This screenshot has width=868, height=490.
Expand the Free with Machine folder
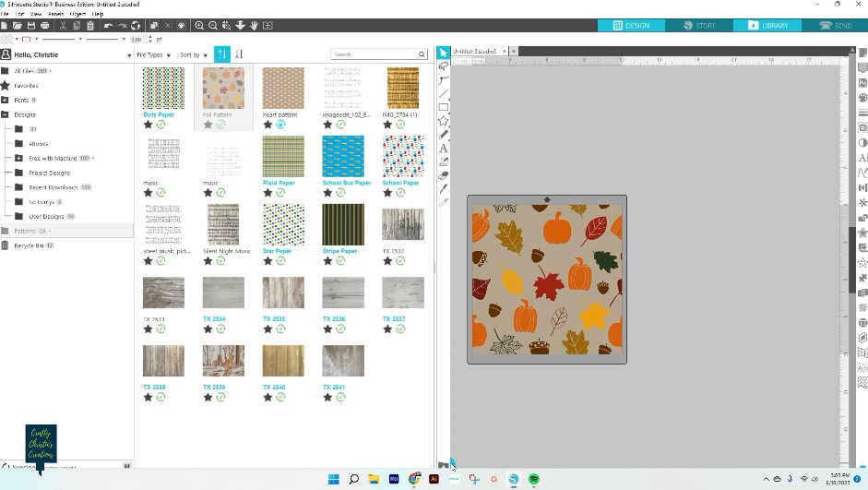[18, 159]
